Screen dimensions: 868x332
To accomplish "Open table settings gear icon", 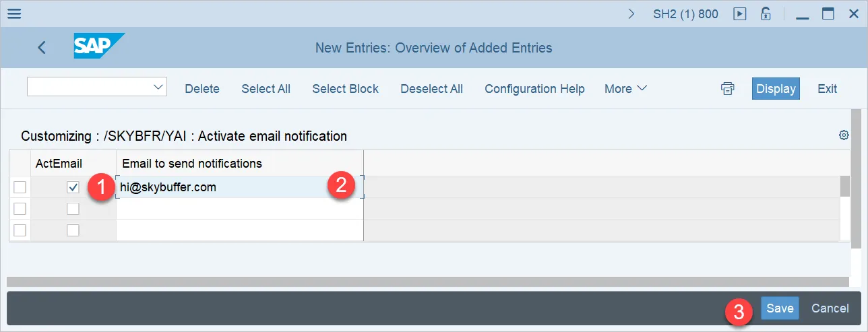I will pyautogui.click(x=843, y=135).
